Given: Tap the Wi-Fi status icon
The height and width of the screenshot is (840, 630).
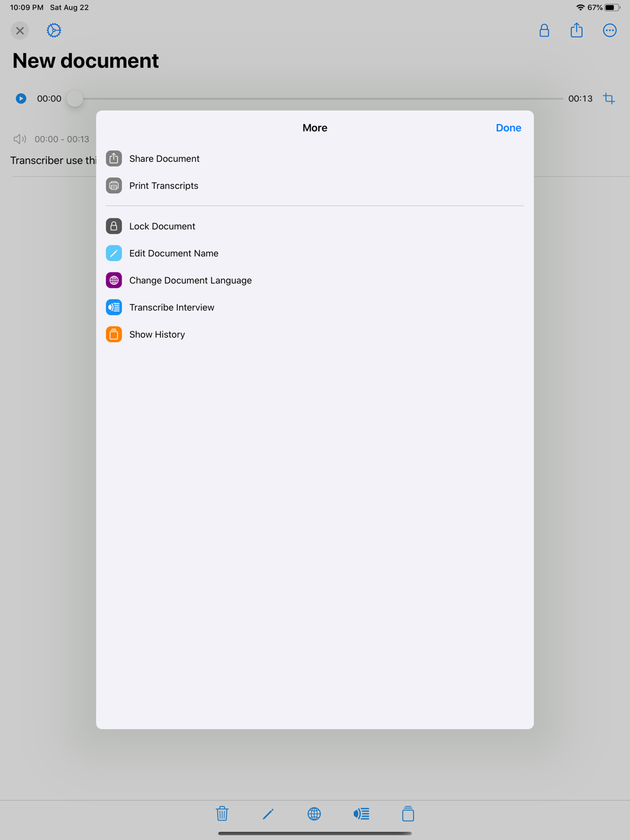Looking at the screenshot, I should click(580, 8).
